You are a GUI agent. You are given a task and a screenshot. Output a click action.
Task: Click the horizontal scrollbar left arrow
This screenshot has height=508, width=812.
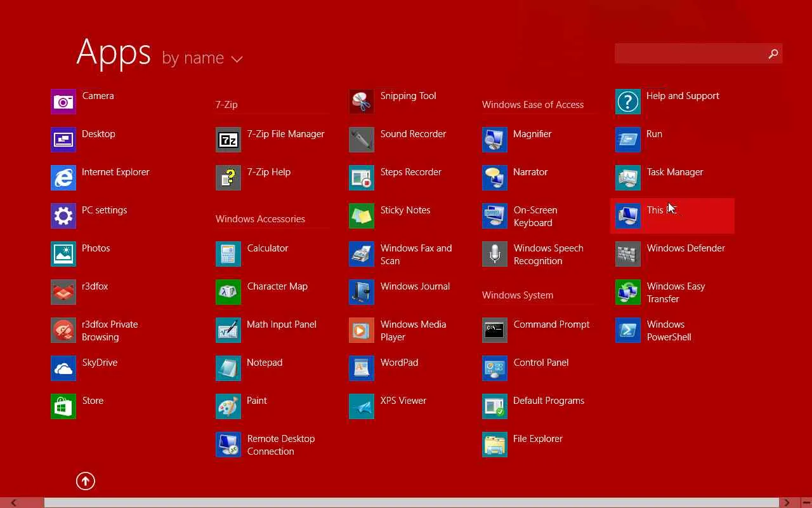click(x=13, y=503)
